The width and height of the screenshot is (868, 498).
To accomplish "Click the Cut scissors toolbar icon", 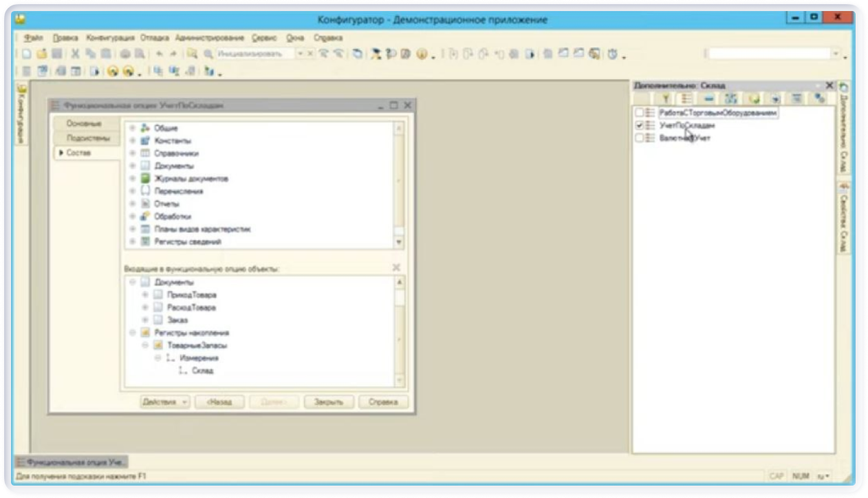I will click(x=75, y=54).
